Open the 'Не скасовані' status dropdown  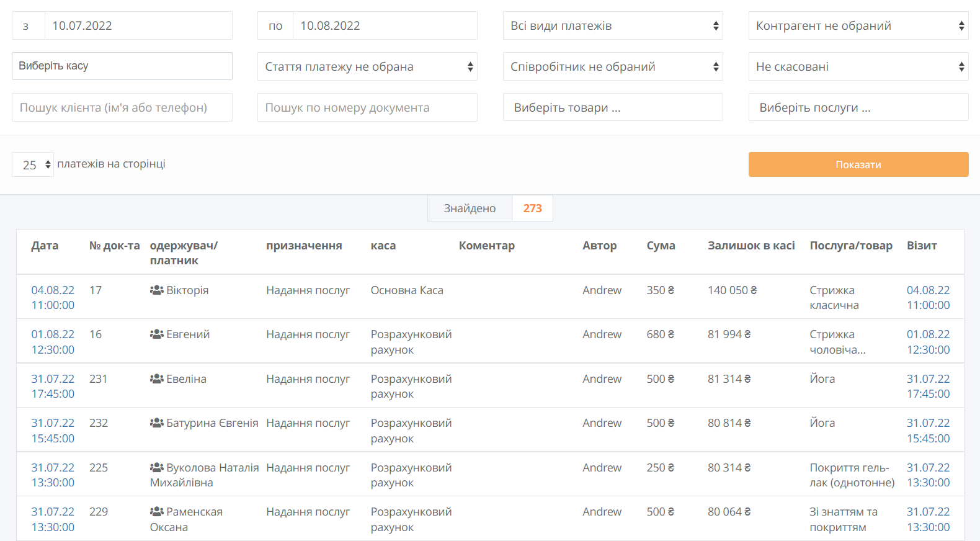click(x=858, y=67)
